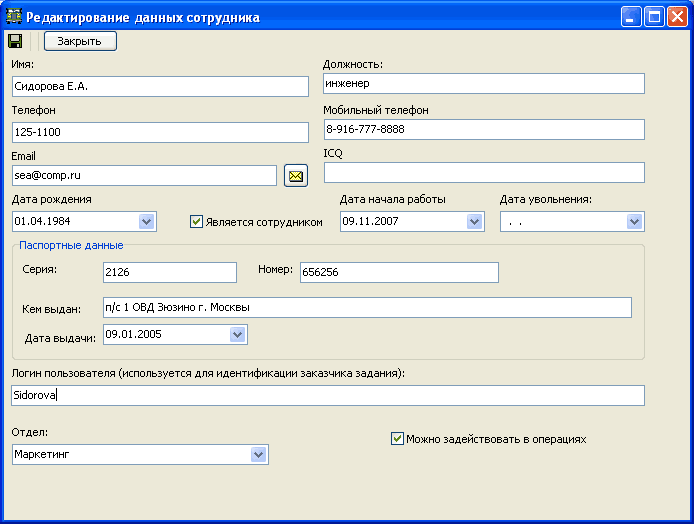Click the Дата рождения value 01.04.1984
The width and height of the screenshot is (694, 524).
[42, 221]
